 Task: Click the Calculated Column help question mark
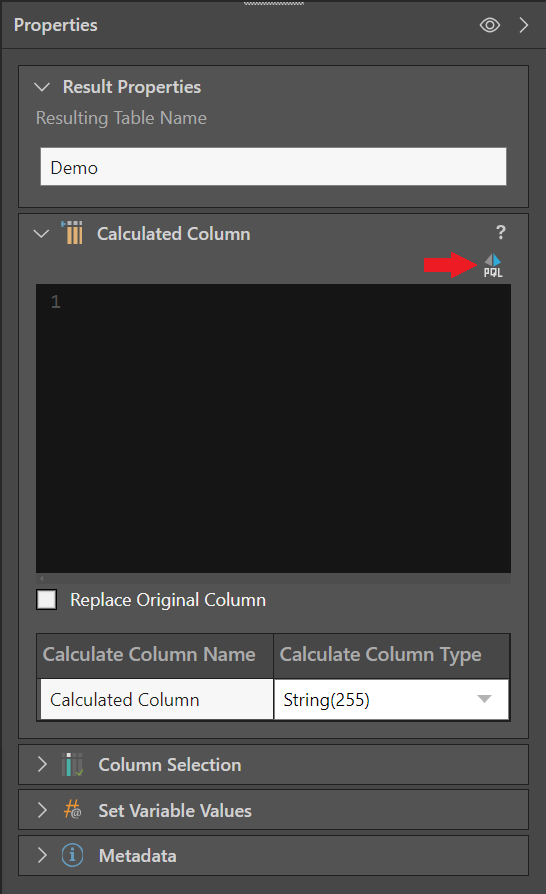pos(500,232)
